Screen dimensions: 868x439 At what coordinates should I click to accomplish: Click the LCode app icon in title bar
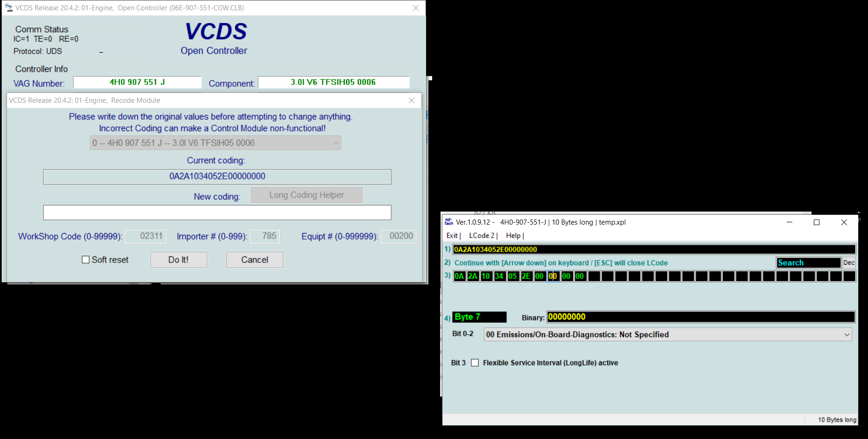tap(449, 222)
